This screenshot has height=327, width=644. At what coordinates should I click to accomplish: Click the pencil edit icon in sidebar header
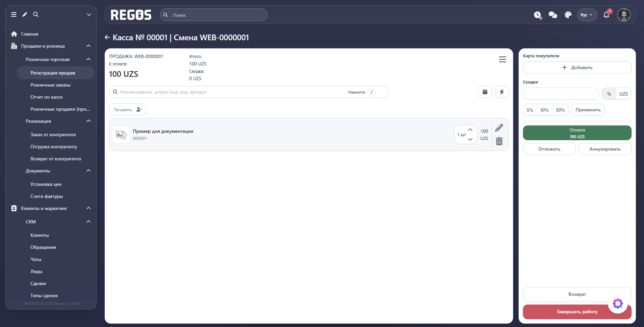coord(25,14)
